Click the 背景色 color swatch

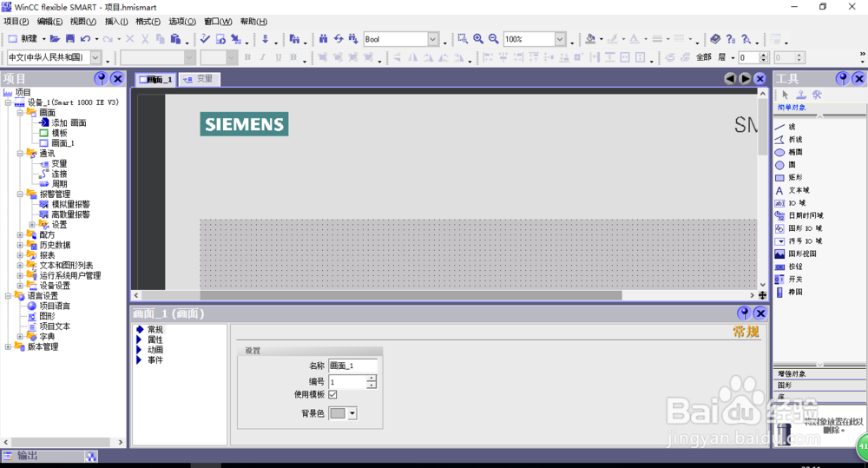point(338,413)
